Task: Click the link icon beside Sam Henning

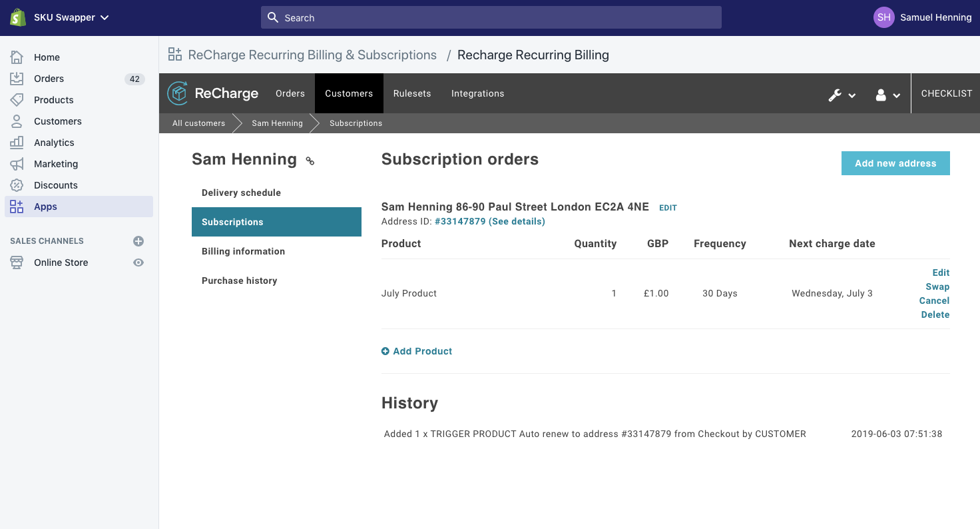Action: [310, 161]
